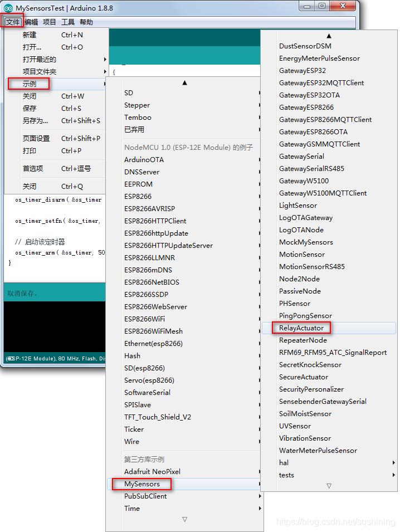Open the Wire examples submenu
This screenshot has width=400, height=532.
click(184, 441)
